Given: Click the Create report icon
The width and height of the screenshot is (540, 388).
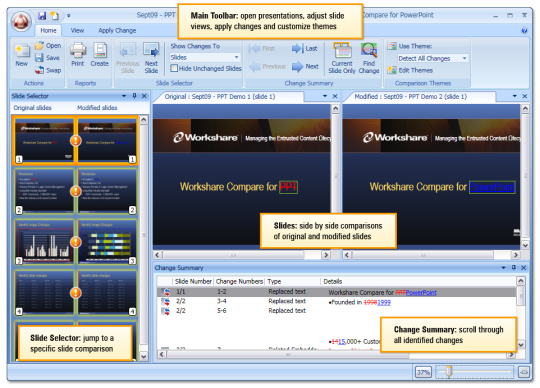Looking at the screenshot, I should pos(100,54).
